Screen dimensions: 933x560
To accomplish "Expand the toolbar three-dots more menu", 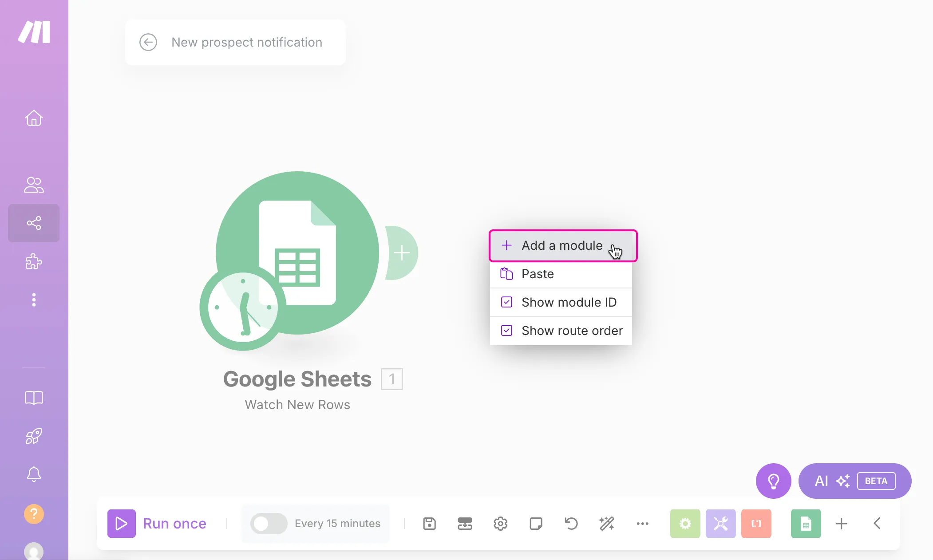I will (x=642, y=524).
